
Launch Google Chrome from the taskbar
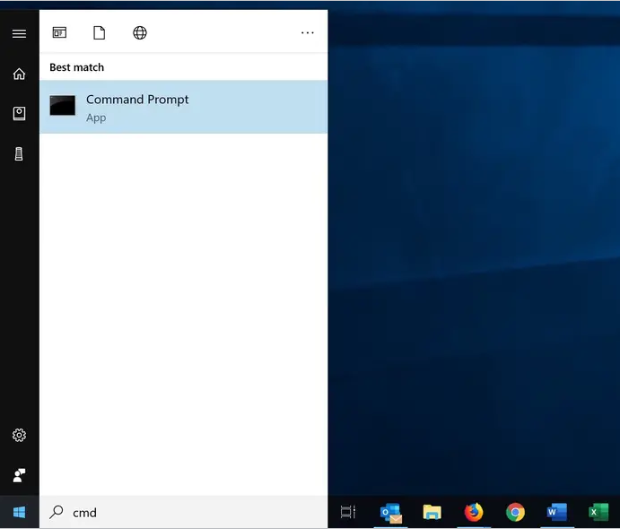[x=515, y=512]
